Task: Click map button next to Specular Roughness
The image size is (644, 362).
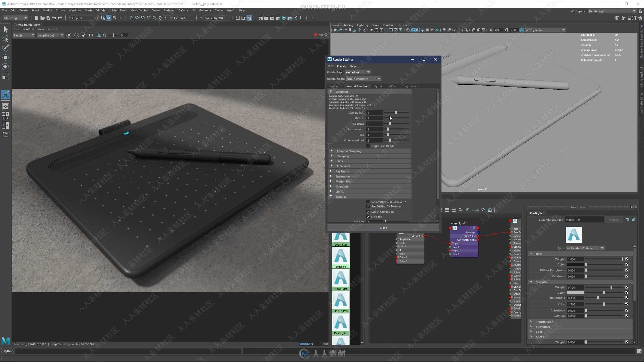Action: (x=627, y=298)
